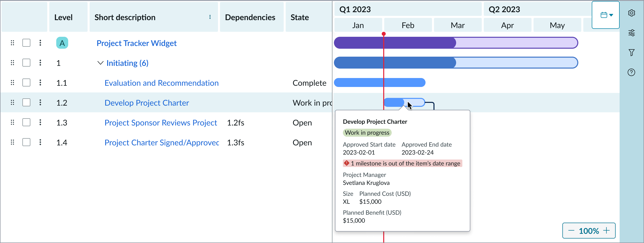Open the help question mark icon

click(x=632, y=72)
